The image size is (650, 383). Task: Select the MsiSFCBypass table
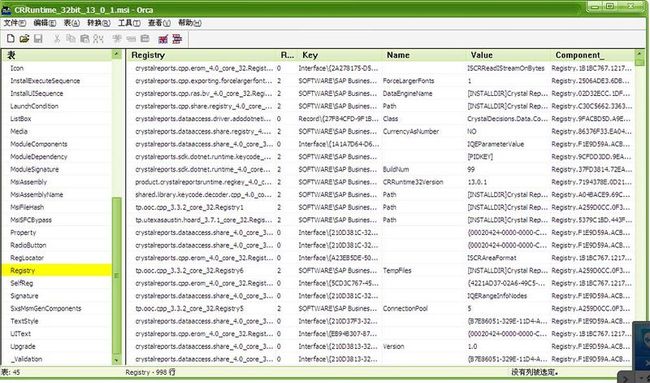(31, 220)
